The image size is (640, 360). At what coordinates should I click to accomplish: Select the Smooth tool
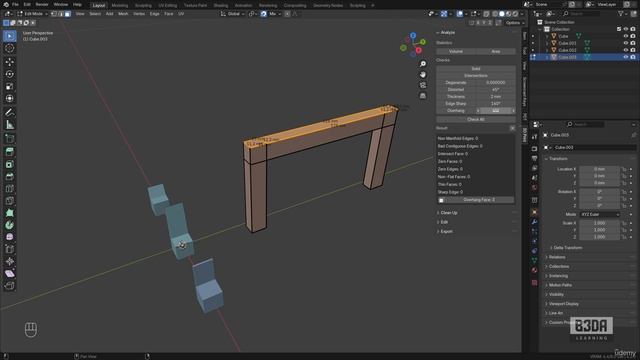(x=9, y=237)
